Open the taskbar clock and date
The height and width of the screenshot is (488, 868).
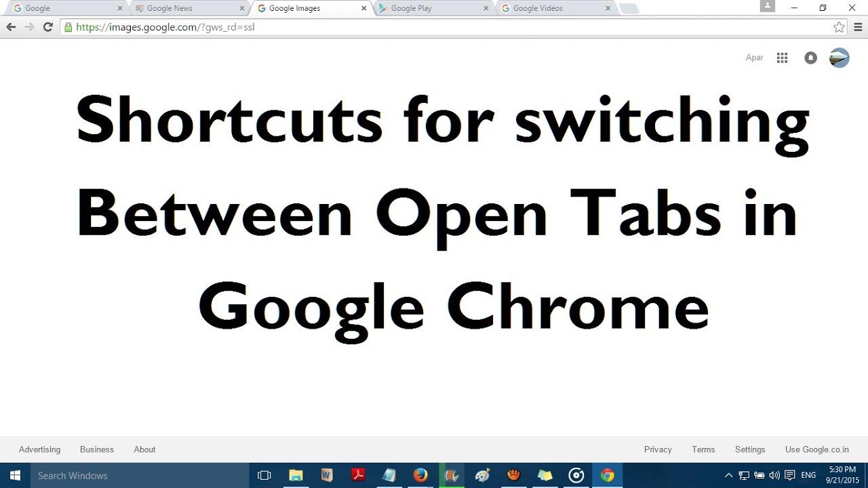[842, 475]
